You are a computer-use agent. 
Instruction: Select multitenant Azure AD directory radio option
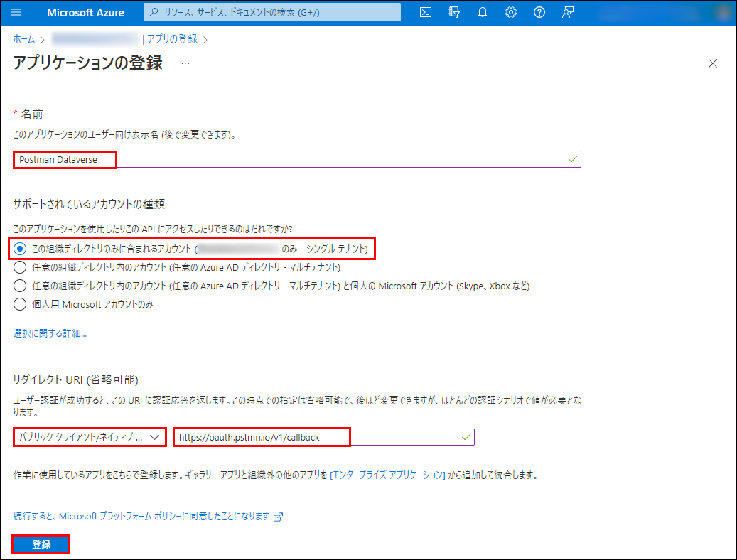(x=20, y=267)
